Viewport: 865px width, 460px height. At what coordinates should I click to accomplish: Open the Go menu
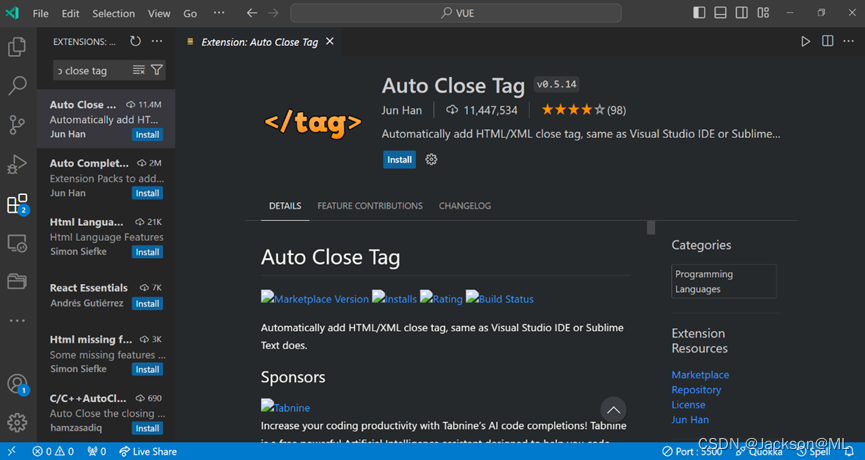(x=190, y=13)
